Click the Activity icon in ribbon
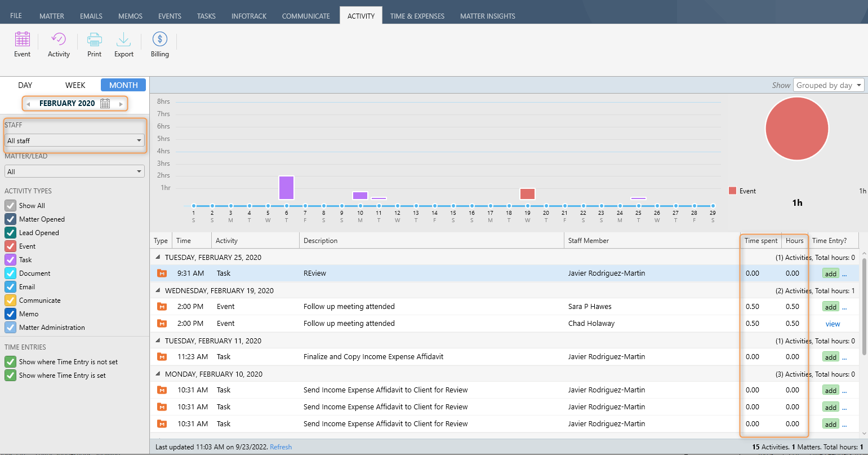868x455 pixels. pos(59,39)
